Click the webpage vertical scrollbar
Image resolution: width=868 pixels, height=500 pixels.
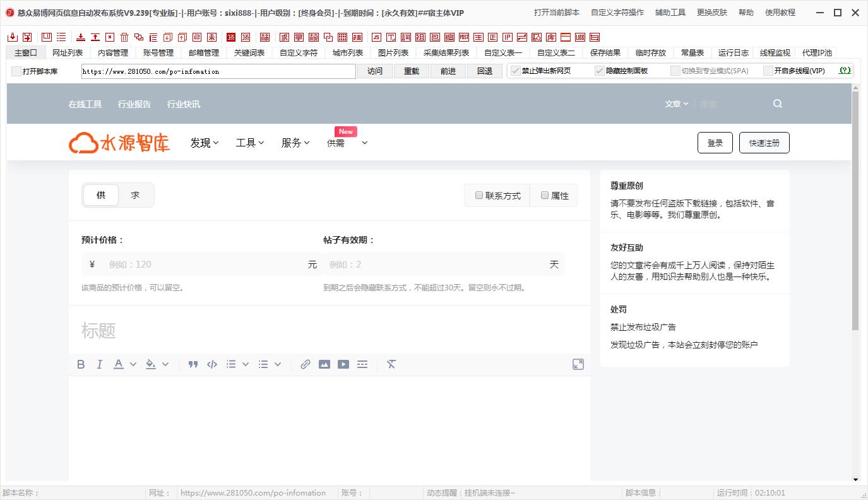855,211
